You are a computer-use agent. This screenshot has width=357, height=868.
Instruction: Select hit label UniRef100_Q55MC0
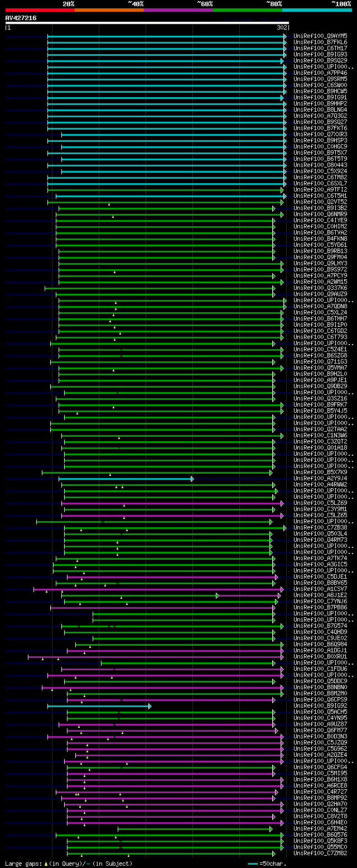321,847
